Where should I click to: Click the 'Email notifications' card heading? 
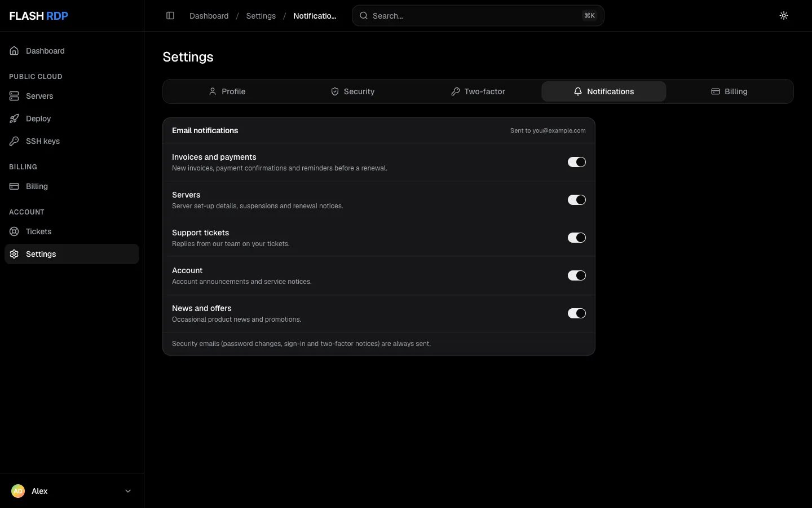(x=205, y=130)
